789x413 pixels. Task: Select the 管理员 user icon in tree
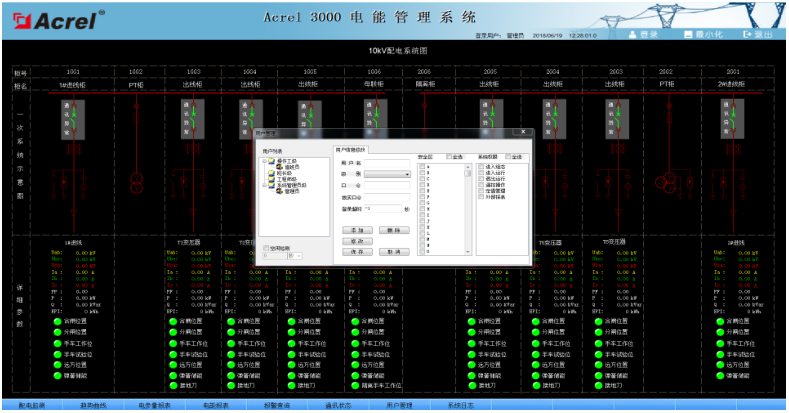coord(280,190)
